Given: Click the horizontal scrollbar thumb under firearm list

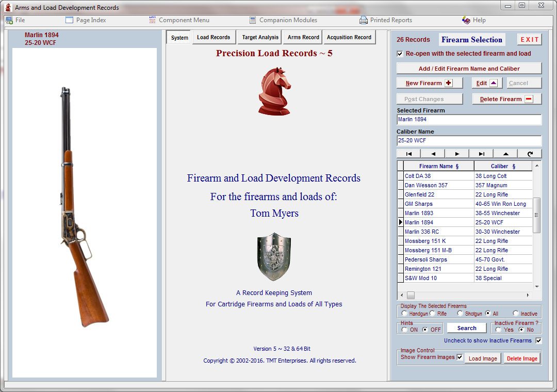Looking at the screenshot, I should [x=411, y=296].
